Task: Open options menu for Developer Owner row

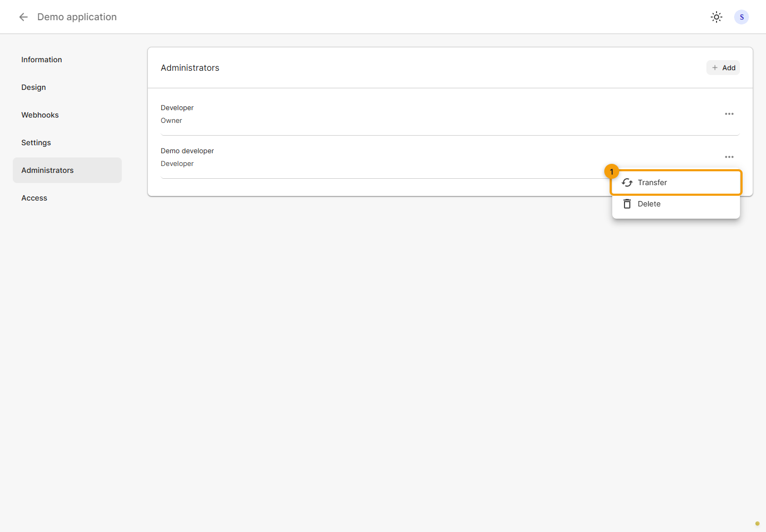Action: 729,114
